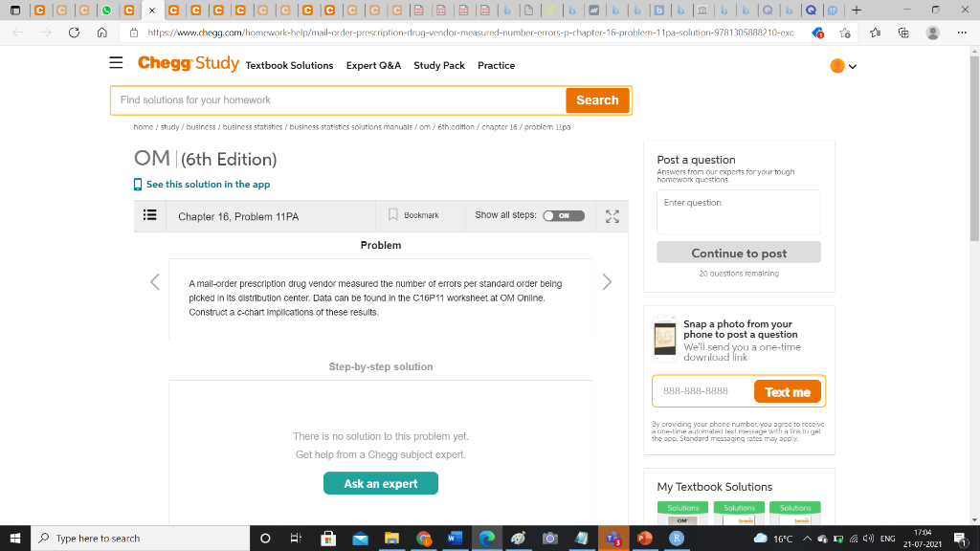Open the browser Favorites list
The image size is (980, 551).
pyautogui.click(x=875, y=33)
